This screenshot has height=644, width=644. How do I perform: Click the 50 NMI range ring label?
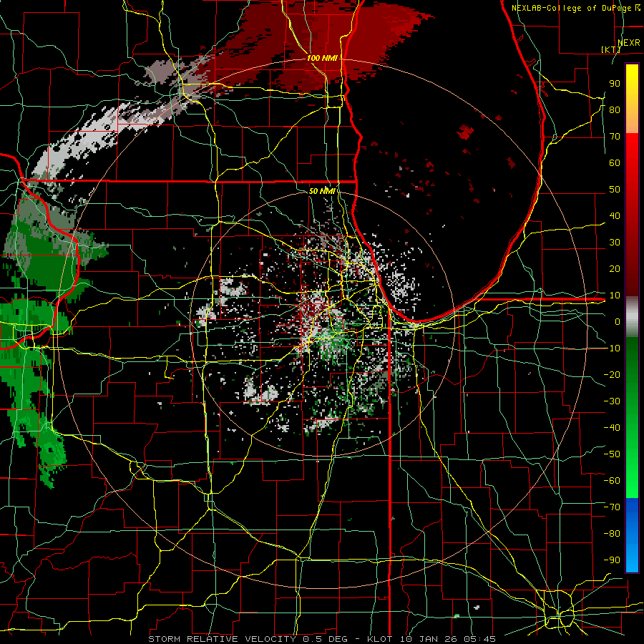[322, 191]
